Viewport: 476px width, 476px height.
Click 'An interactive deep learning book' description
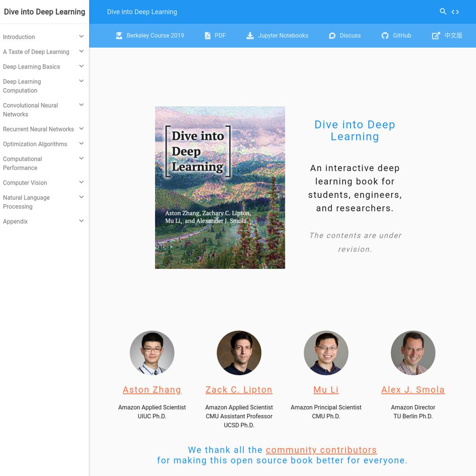[x=355, y=188]
